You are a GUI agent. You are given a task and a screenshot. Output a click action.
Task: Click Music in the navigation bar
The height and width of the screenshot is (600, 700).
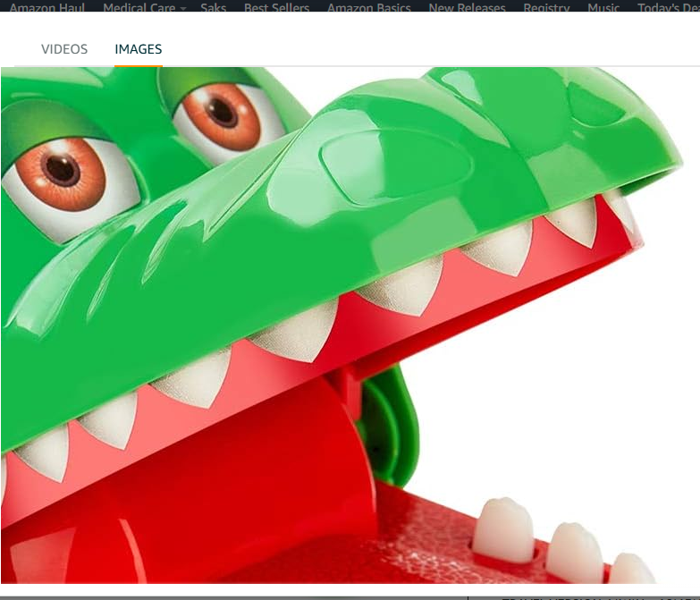pos(603,7)
